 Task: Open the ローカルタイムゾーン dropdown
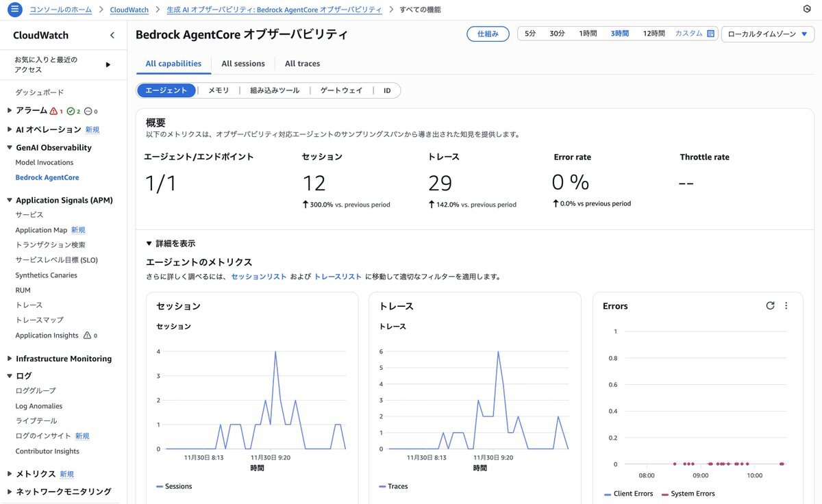click(767, 34)
